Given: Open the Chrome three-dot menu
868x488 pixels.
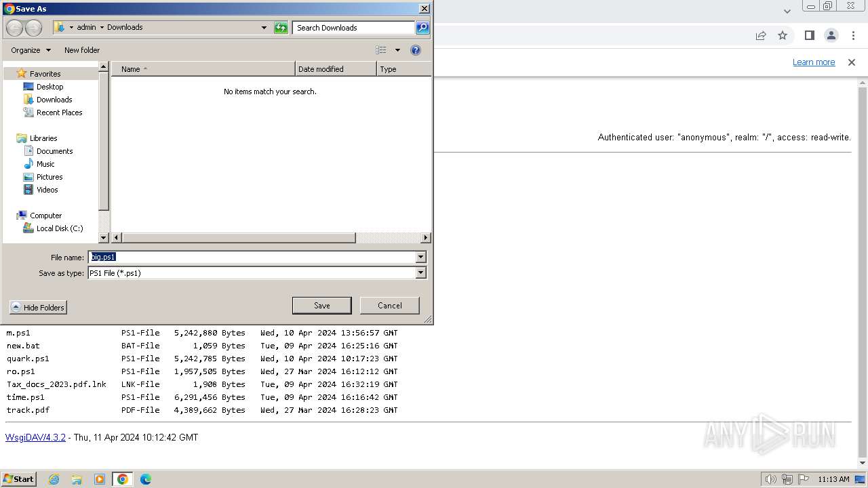Looking at the screenshot, I should click(x=853, y=35).
